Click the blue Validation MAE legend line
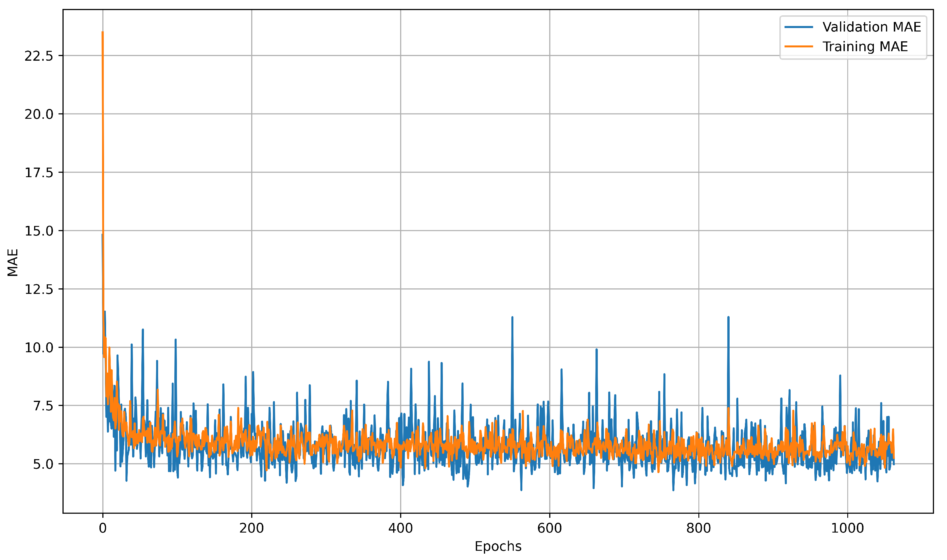Viewport: 947px width, 560px height. click(x=798, y=27)
